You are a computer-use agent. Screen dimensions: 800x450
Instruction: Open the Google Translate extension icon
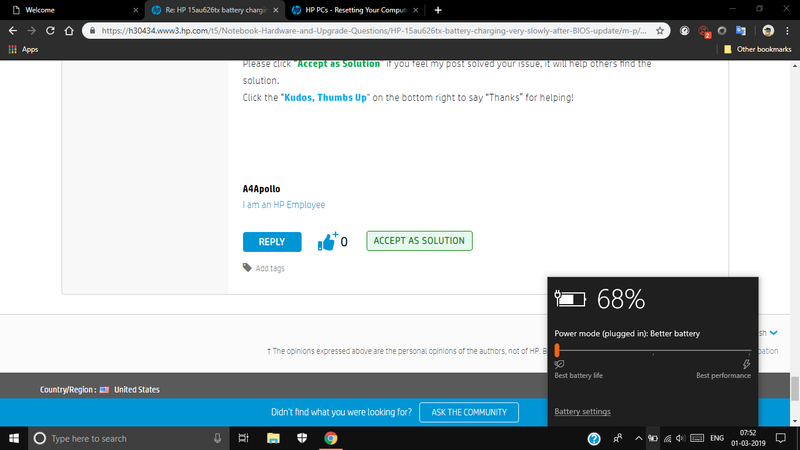tap(741, 31)
